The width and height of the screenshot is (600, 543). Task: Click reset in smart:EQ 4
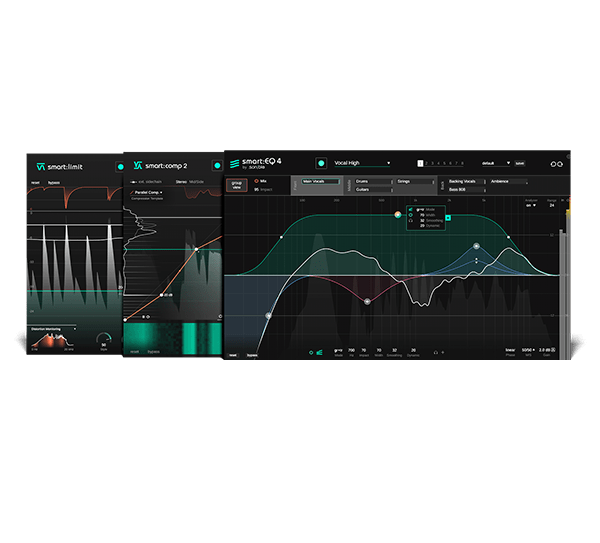point(233,355)
